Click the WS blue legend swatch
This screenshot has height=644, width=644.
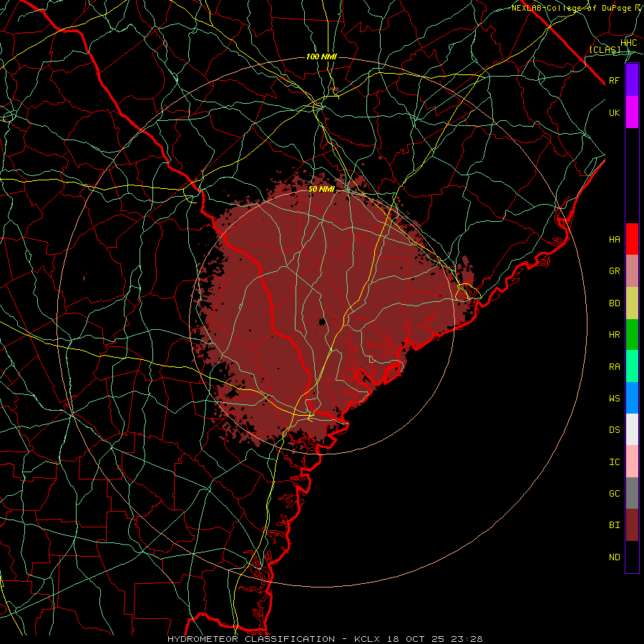[x=632, y=398]
